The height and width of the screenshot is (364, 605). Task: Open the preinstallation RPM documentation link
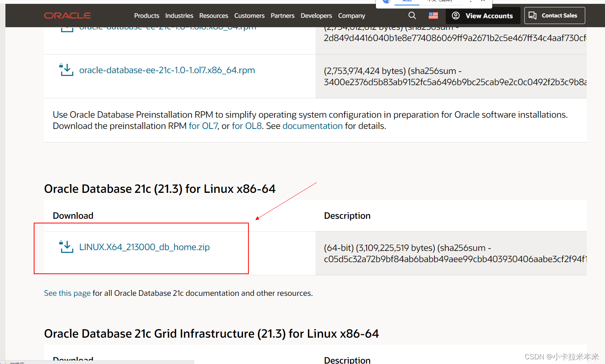312,125
